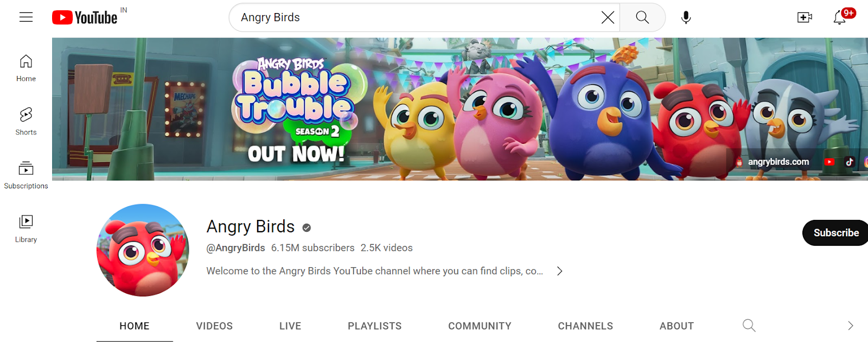
Task: Click the Welcome channel description text
Action: (374, 271)
